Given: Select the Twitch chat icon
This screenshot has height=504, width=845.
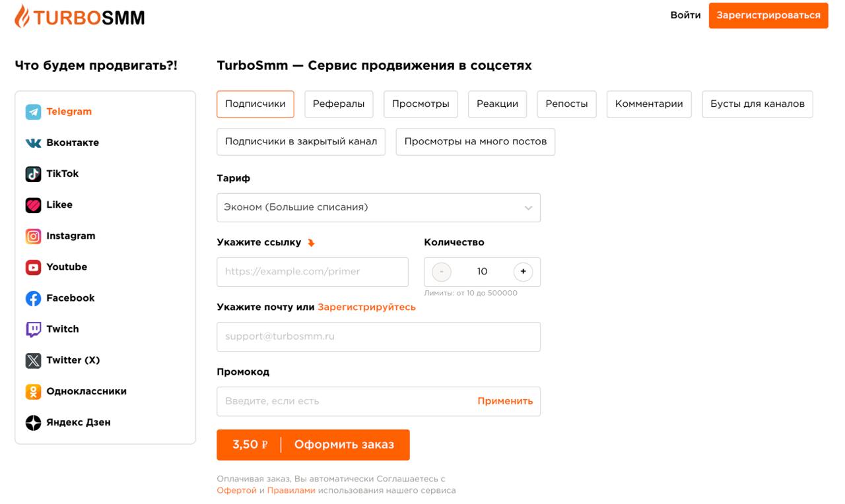Looking at the screenshot, I should pos(33,329).
